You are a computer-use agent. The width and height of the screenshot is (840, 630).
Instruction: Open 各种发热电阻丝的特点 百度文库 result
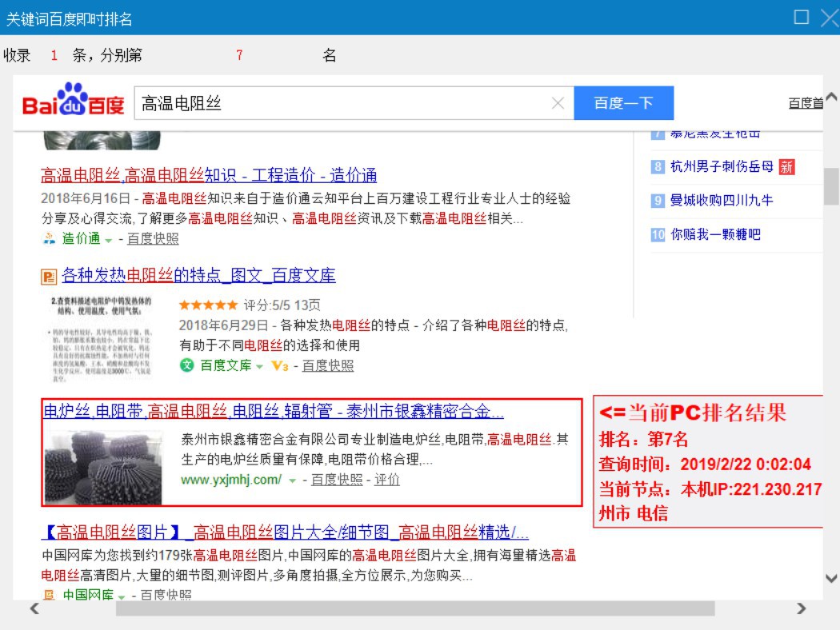click(198, 275)
